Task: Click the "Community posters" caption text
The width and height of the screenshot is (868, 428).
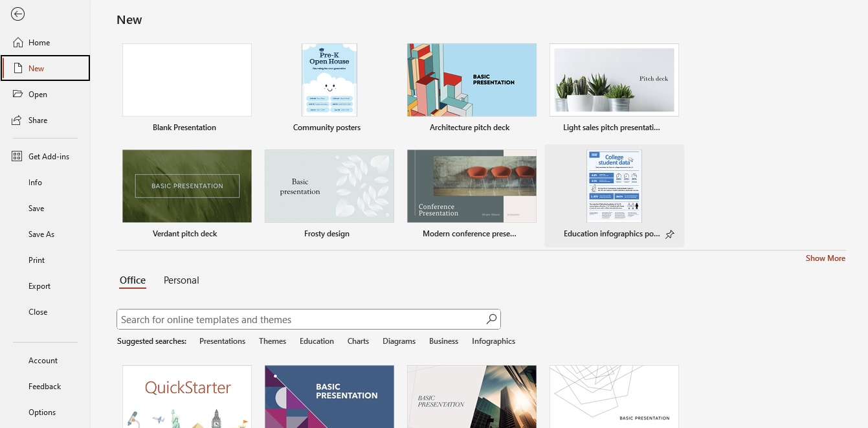Action: click(327, 128)
